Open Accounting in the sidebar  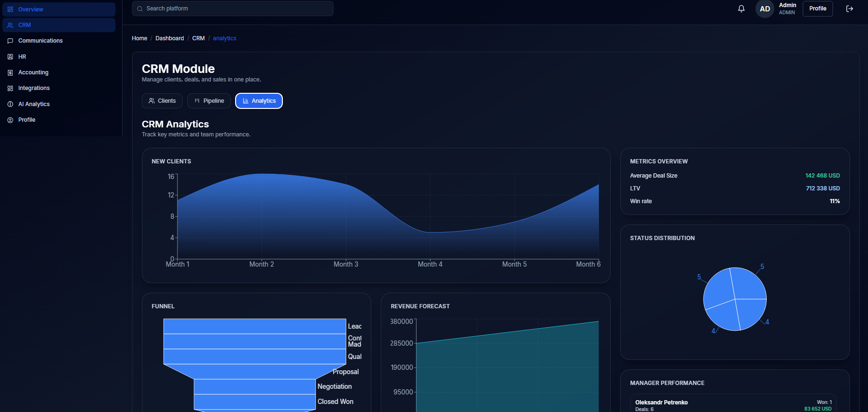[59, 72]
